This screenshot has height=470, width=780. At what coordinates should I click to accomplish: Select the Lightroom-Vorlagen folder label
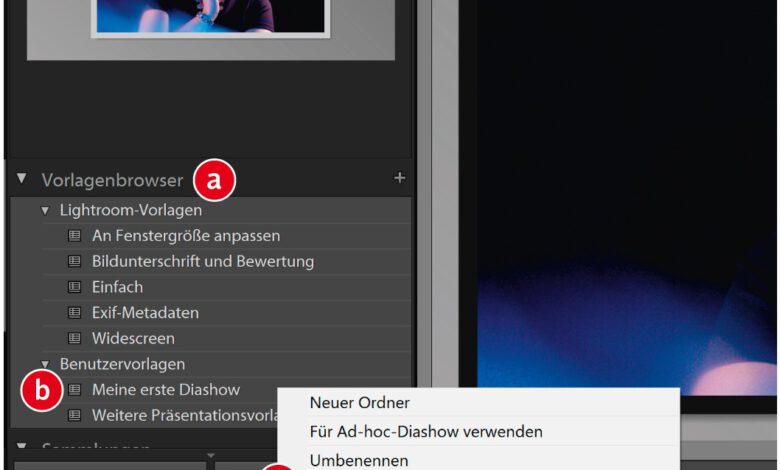(130, 211)
